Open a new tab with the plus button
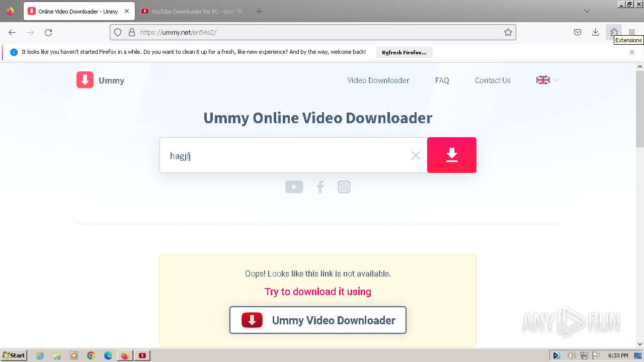Screen dimensions: 644x362 (259, 11)
